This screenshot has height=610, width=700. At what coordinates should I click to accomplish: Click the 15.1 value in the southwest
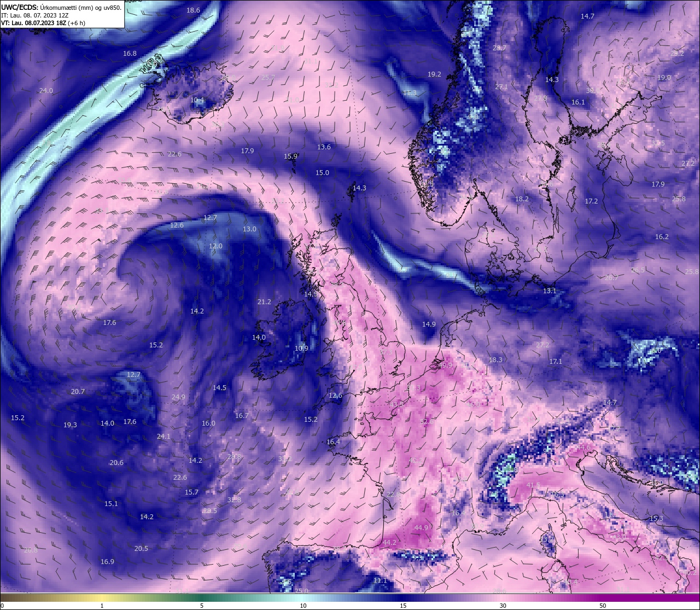(x=111, y=504)
